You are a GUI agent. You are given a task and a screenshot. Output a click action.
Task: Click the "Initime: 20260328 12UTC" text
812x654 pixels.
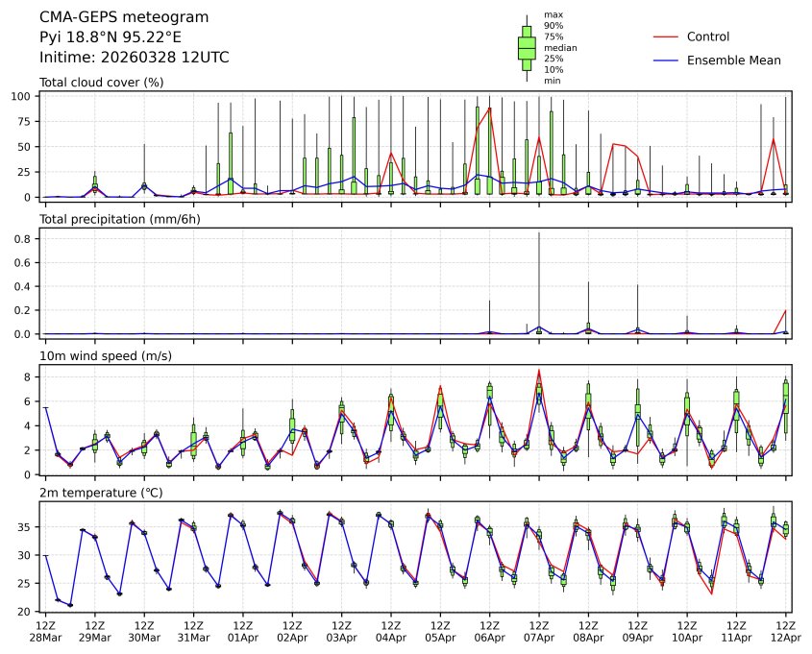134,58
